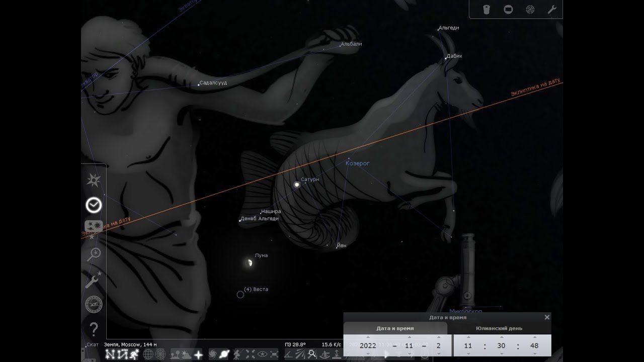Screen dimensions: 644x362
Task: Toggle the sextant-shaped plugin icon
Action: point(324,354)
